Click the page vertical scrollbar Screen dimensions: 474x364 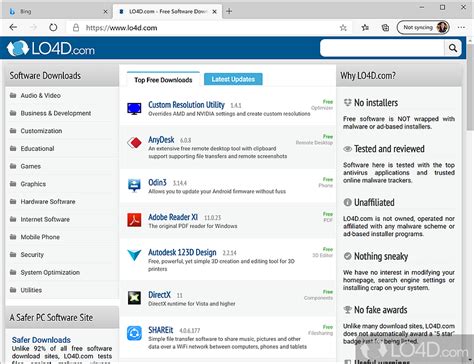(470, 87)
